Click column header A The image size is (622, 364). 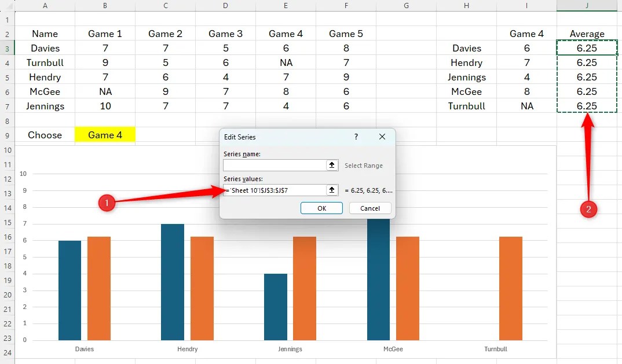click(x=45, y=5)
